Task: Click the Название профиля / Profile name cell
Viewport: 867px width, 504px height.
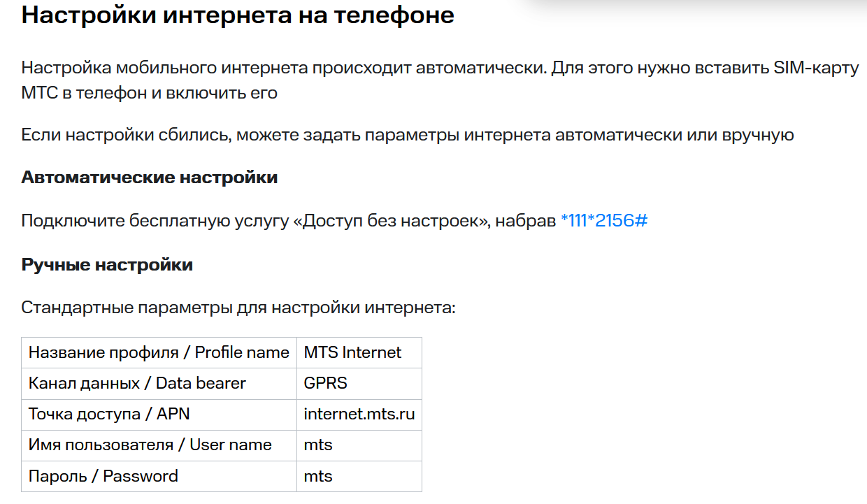Action: tap(159, 352)
